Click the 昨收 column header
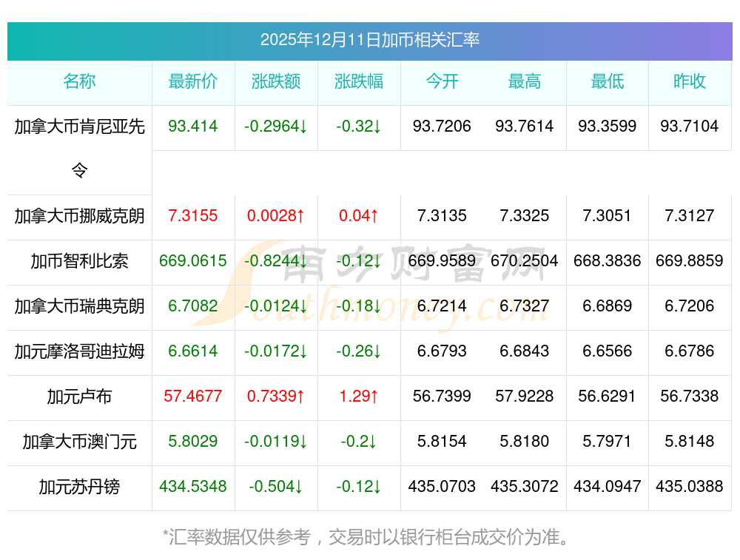Image resolution: width=740 pixels, height=560 pixels. pyautogui.click(x=690, y=82)
